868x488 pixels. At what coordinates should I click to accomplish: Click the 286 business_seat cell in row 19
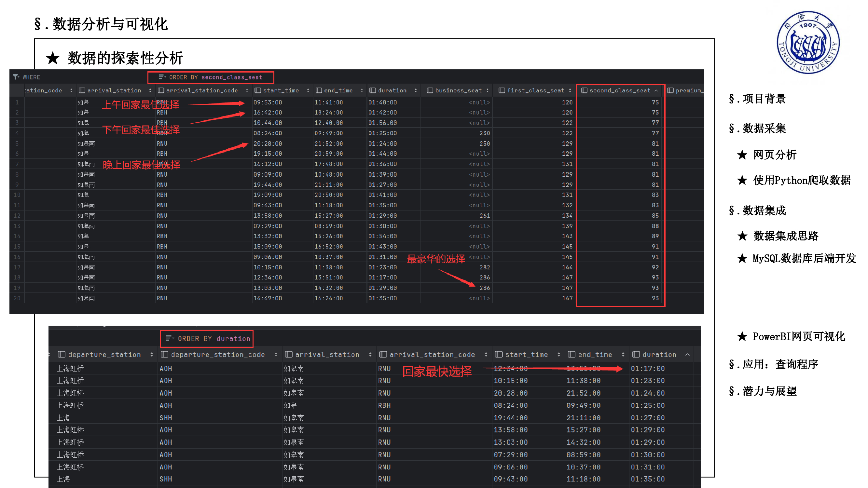pos(485,288)
